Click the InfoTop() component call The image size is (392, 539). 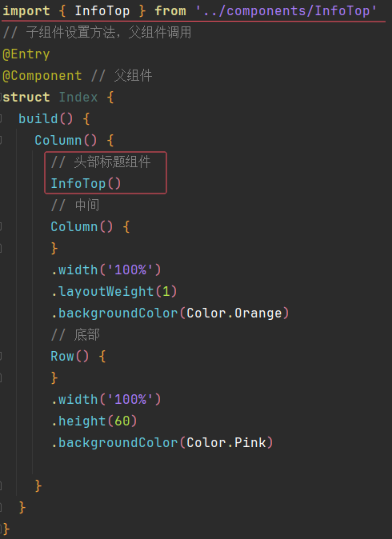tap(86, 184)
